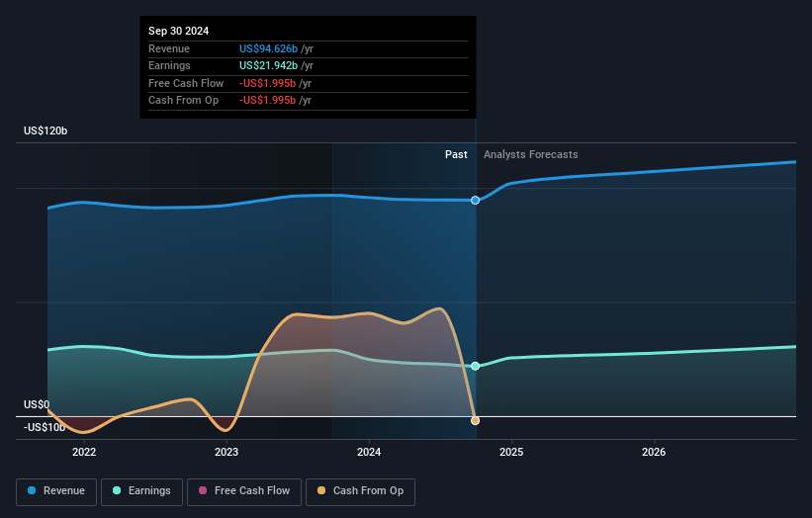Toggle the Cash From Op legend button
This screenshot has width=812, height=518.
click(360, 491)
